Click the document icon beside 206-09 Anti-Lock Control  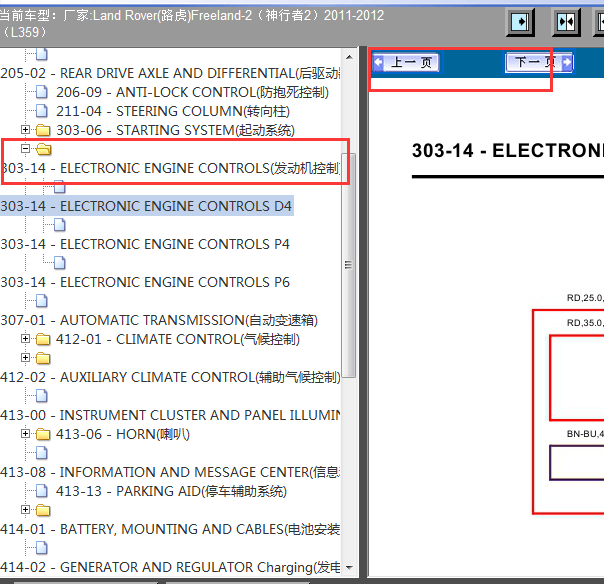click(42, 92)
